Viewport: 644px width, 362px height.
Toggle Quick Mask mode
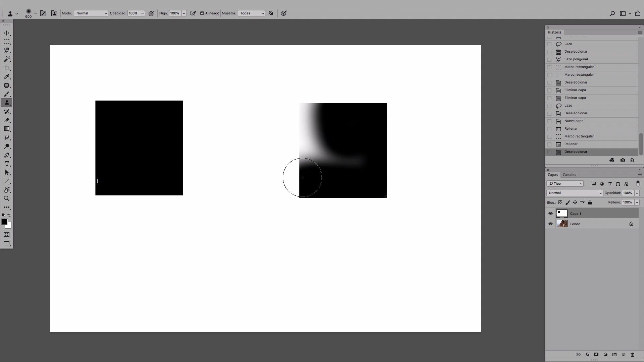pos(7,235)
